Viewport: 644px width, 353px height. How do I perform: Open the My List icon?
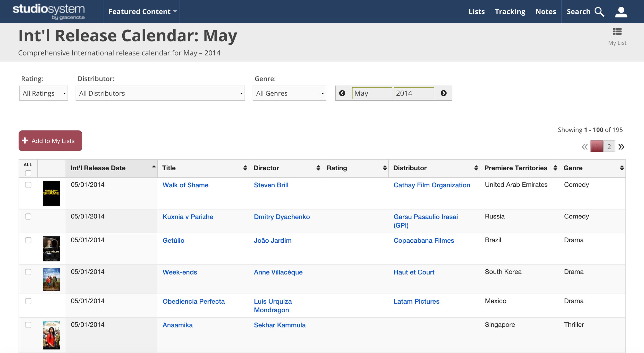point(617,32)
